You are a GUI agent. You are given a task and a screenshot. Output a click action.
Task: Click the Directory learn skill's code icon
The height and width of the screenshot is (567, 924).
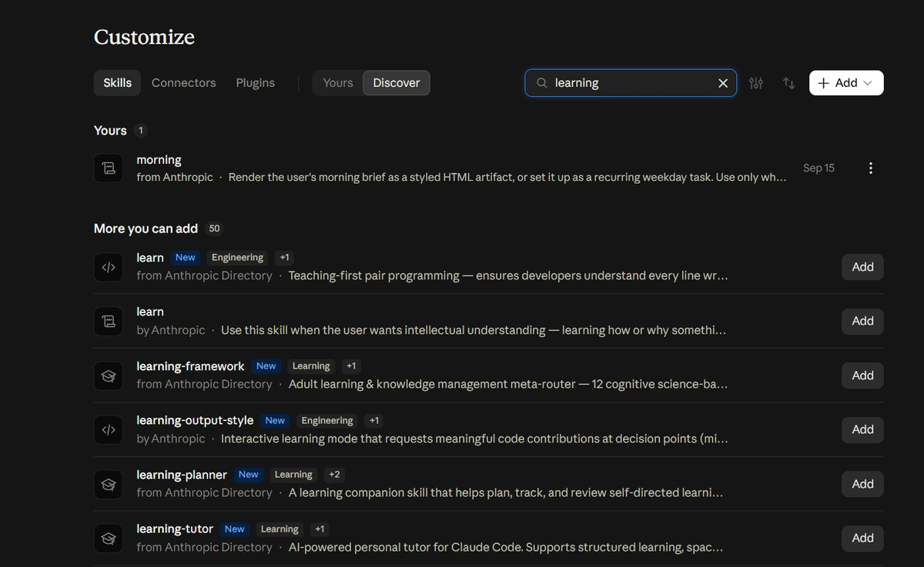(109, 267)
